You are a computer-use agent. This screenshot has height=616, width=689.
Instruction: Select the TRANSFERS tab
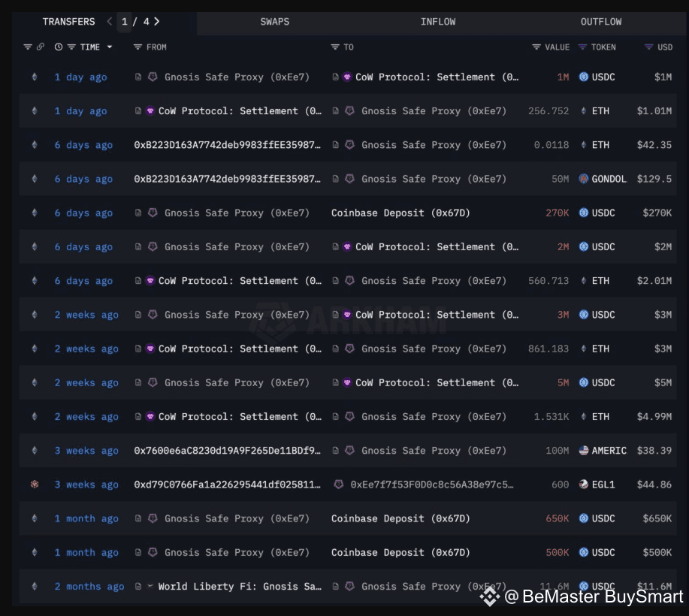click(x=68, y=22)
